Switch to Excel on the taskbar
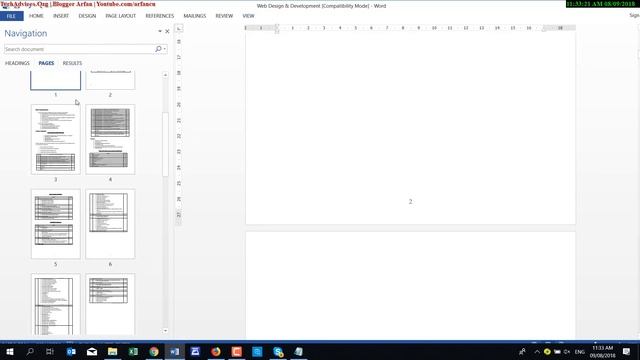The width and height of the screenshot is (640, 360). [x=133, y=351]
